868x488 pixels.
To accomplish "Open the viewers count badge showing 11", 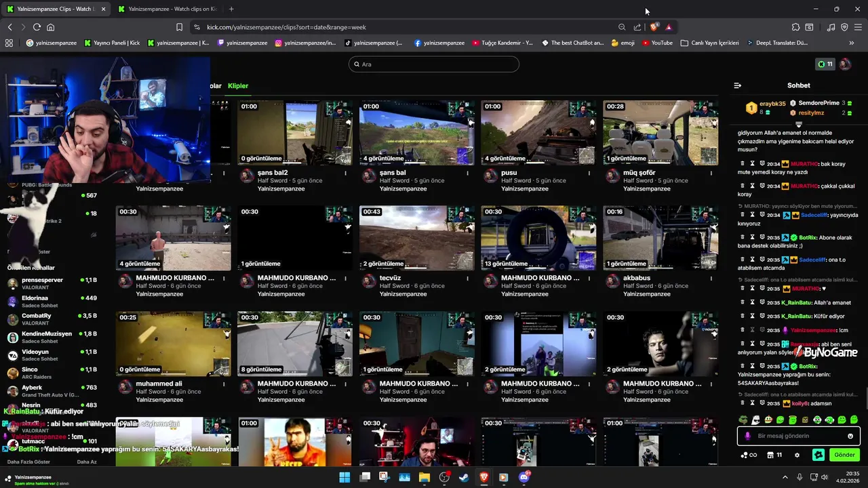I will tap(825, 64).
